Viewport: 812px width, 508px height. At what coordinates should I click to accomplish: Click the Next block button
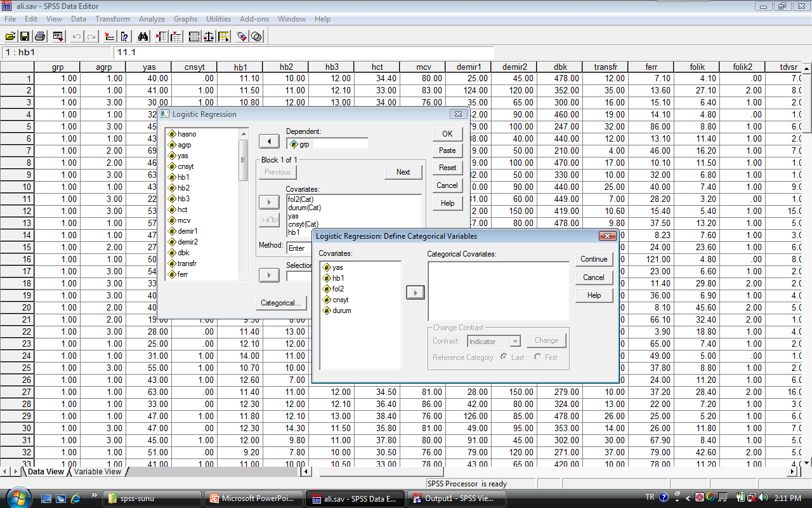click(403, 172)
